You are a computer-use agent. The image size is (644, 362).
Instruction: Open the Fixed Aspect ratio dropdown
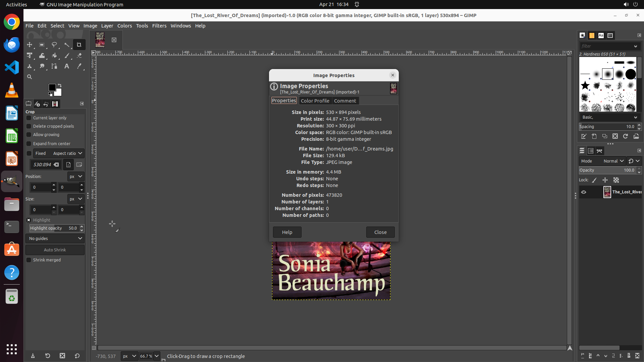pos(67,154)
